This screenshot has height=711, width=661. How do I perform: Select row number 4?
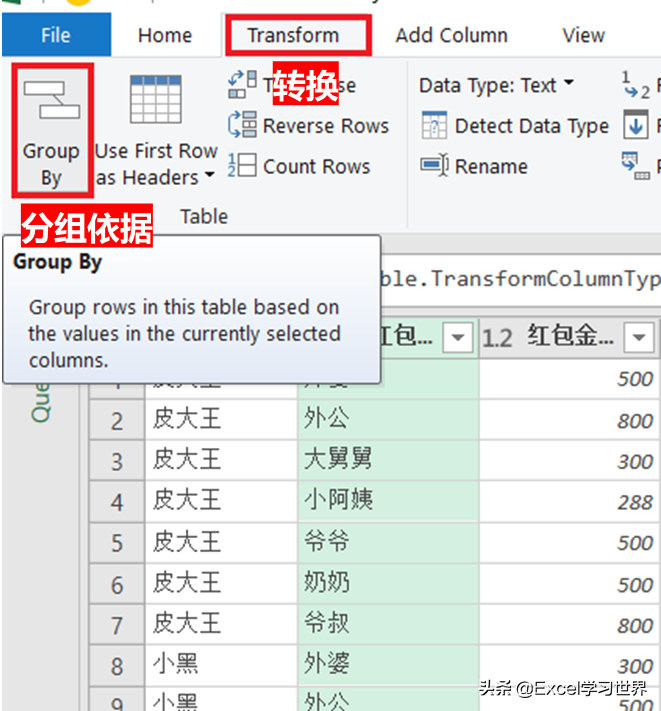pyautogui.click(x=117, y=502)
